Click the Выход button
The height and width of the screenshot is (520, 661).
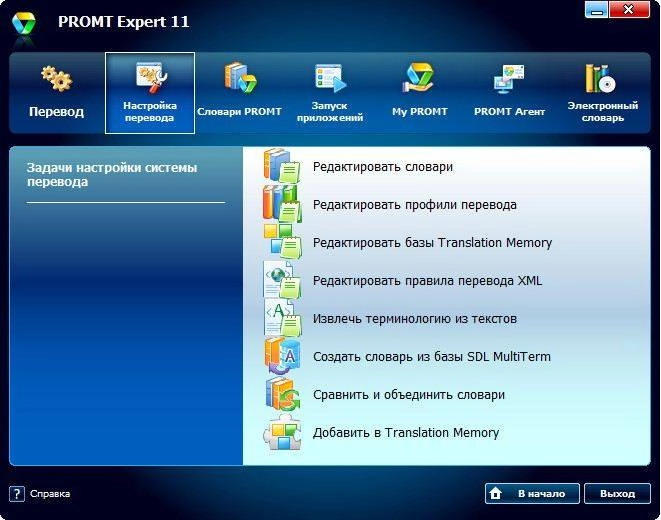click(x=617, y=493)
